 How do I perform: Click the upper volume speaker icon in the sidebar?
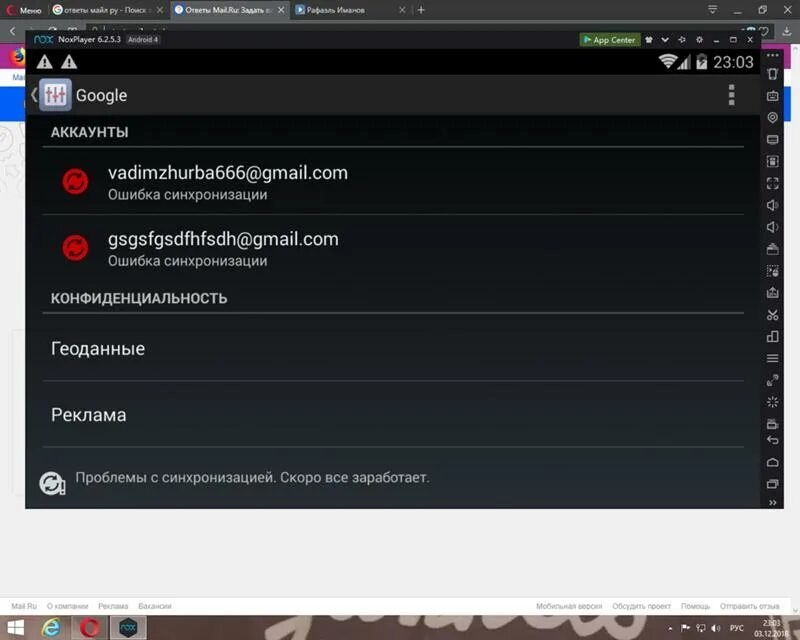point(772,205)
